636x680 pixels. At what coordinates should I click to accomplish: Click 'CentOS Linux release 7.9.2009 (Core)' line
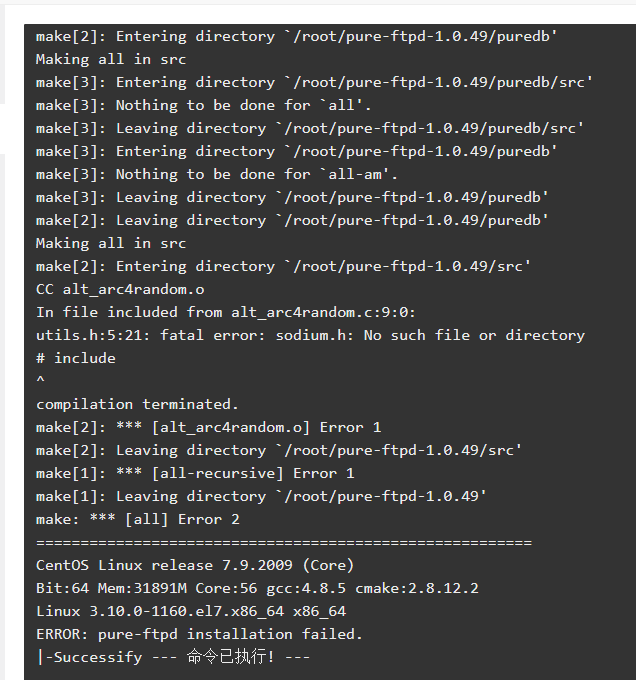(x=195, y=565)
